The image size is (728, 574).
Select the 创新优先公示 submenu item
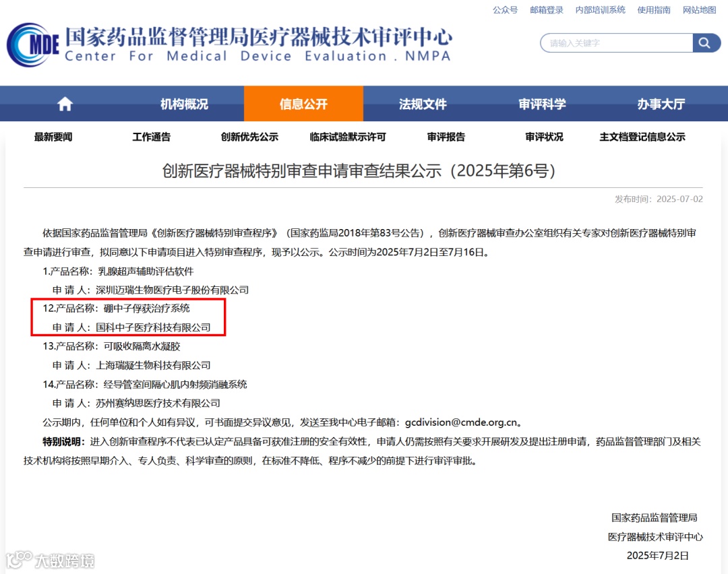pyautogui.click(x=249, y=137)
